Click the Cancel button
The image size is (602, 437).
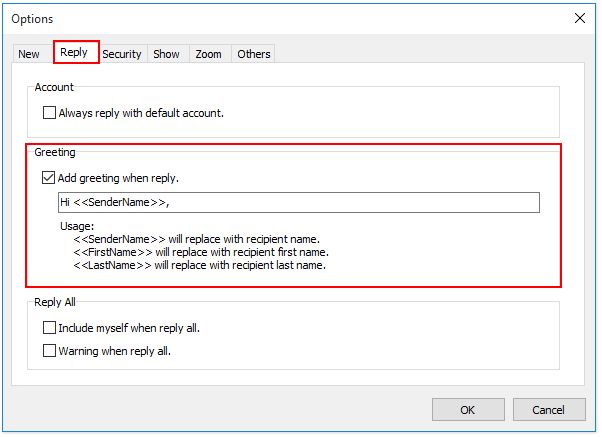(548, 409)
